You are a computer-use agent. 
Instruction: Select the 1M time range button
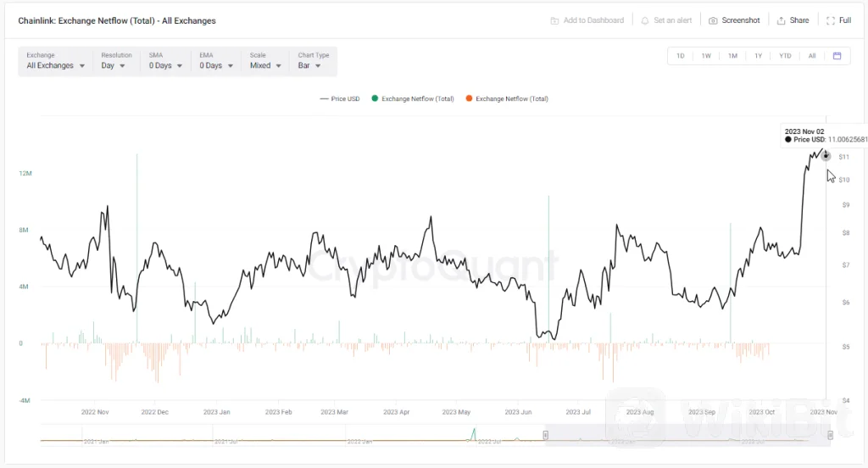[732, 56]
